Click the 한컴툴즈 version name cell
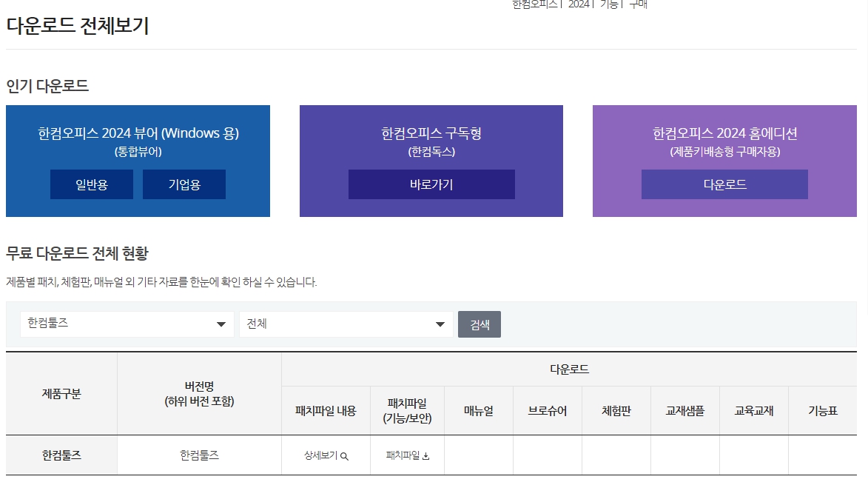The height and width of the screenshot is (485, 868). (199, 455)
